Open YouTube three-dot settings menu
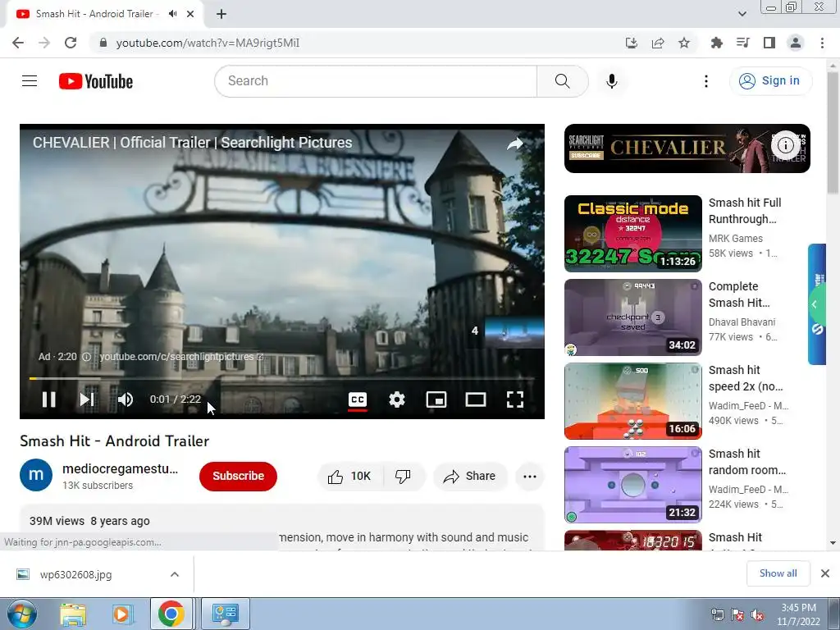Image resolution: width=840 pixels, height=630 pixels. (706, 81)
